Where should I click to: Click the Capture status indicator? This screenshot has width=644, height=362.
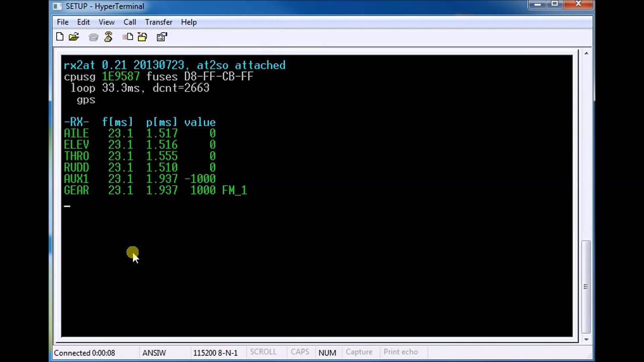tap(359, 352)
